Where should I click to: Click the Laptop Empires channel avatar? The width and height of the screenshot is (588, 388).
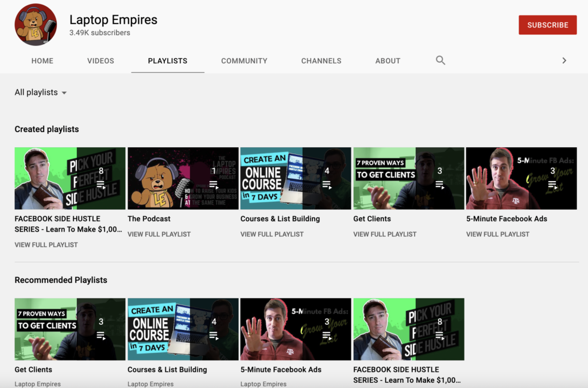[36, 25]
